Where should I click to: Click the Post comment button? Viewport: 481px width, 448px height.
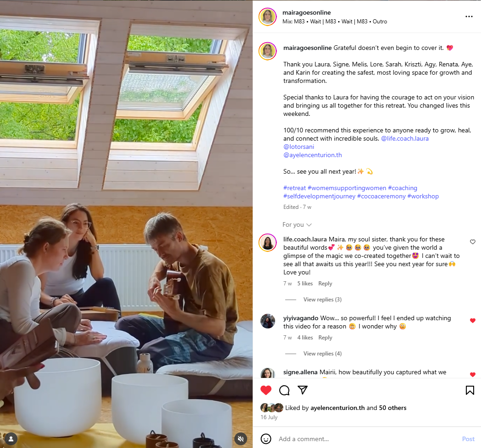468,439
